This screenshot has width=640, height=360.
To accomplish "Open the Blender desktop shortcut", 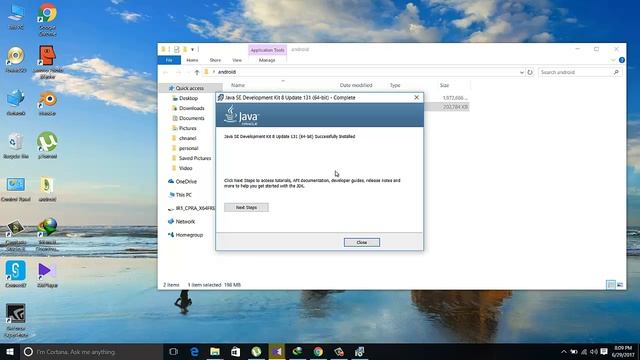I will pyautogui.click(x=47, y=104).
